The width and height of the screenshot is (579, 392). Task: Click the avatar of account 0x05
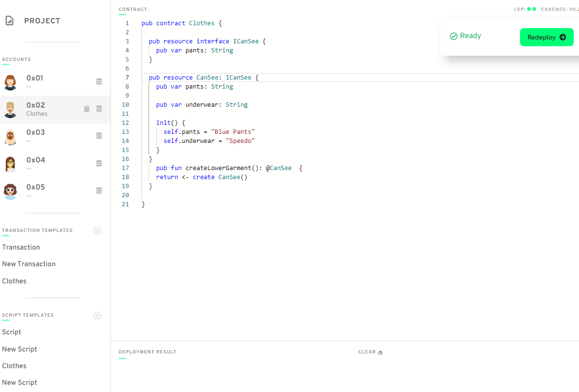(10, 191)
